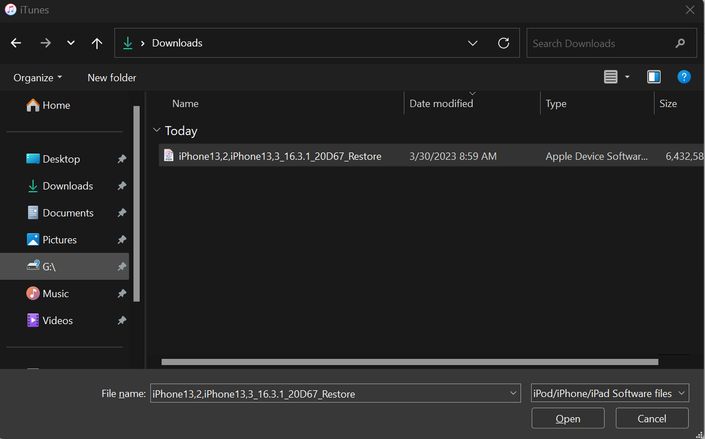This screenshot has width=705, height=439.
Task: Sort by the Name column header
Action: [185, 104]
